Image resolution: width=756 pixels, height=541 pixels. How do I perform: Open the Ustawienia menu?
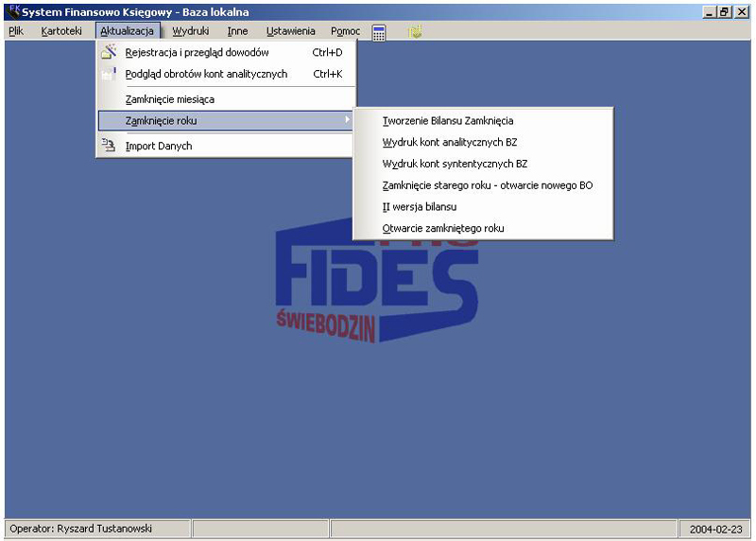click(290, 31)
